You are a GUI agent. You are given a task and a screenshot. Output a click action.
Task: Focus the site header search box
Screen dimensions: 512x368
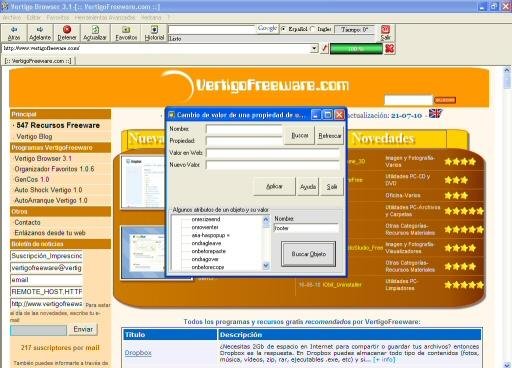point(408,100)
